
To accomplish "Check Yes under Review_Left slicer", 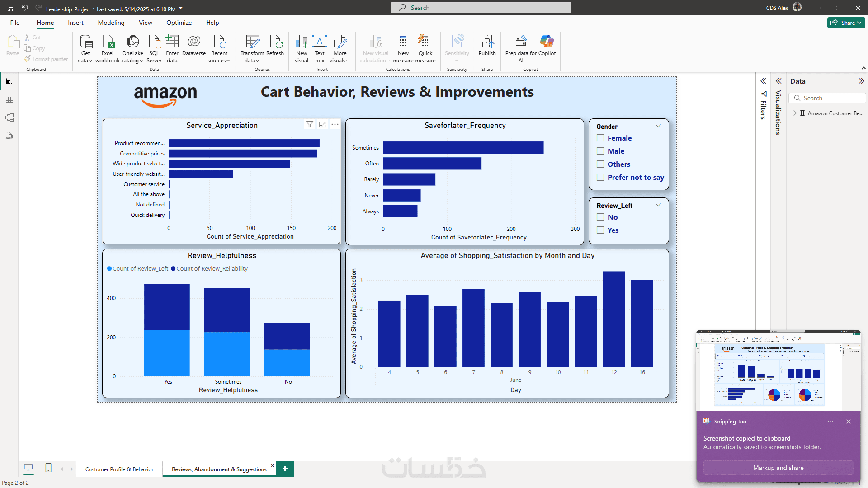I will pyautogui.click(x=600, y=230).
